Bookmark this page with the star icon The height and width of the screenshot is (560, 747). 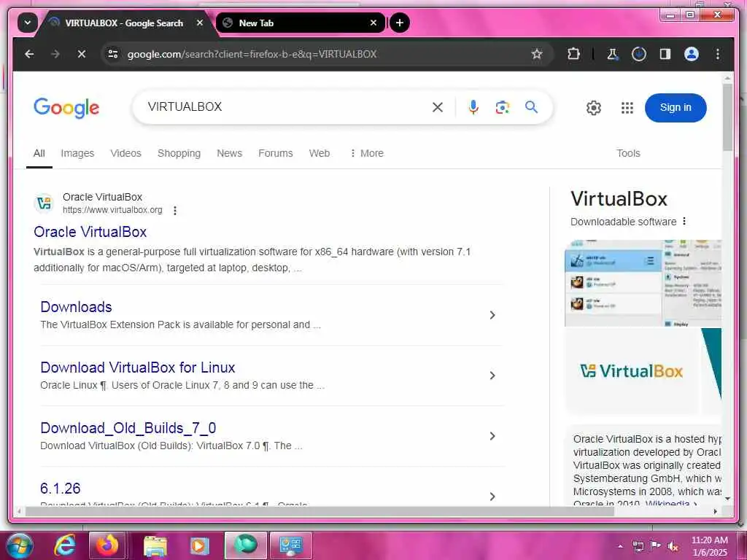[537, 54]
